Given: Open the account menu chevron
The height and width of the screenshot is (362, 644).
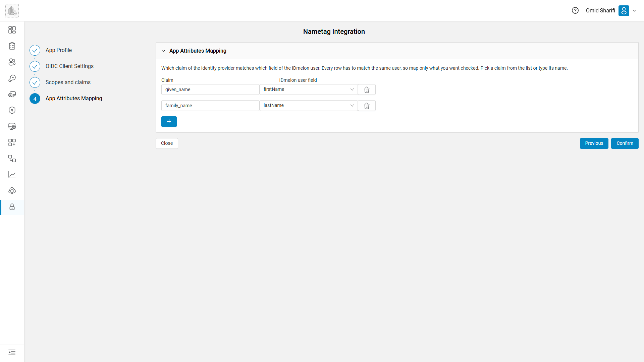Looking at the screenshot, I should point(634,11).
